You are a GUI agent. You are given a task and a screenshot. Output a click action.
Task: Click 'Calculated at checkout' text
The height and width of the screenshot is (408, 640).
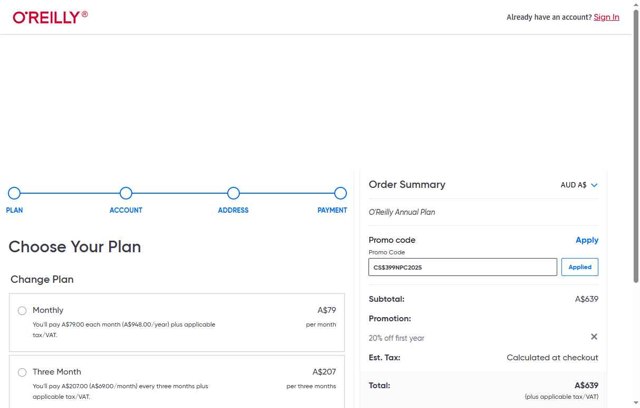(x=552, y=357)
